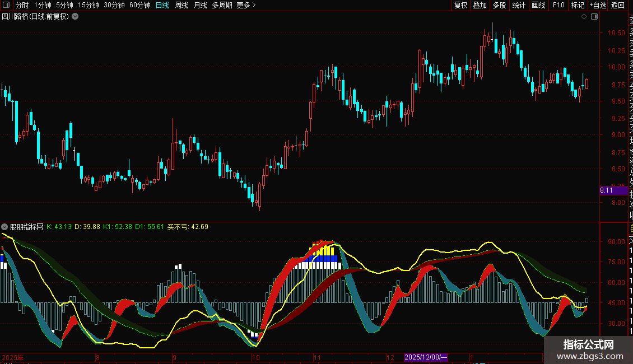Click the 买不亏: 42.69 value
This screenshot has height=364, width=633.
[188, 227]
